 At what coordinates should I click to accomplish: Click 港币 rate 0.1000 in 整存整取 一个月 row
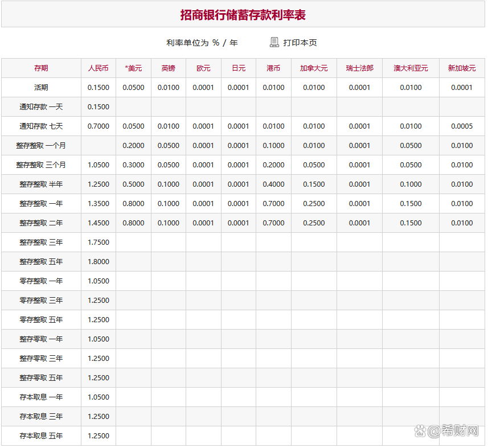[273, 146]
